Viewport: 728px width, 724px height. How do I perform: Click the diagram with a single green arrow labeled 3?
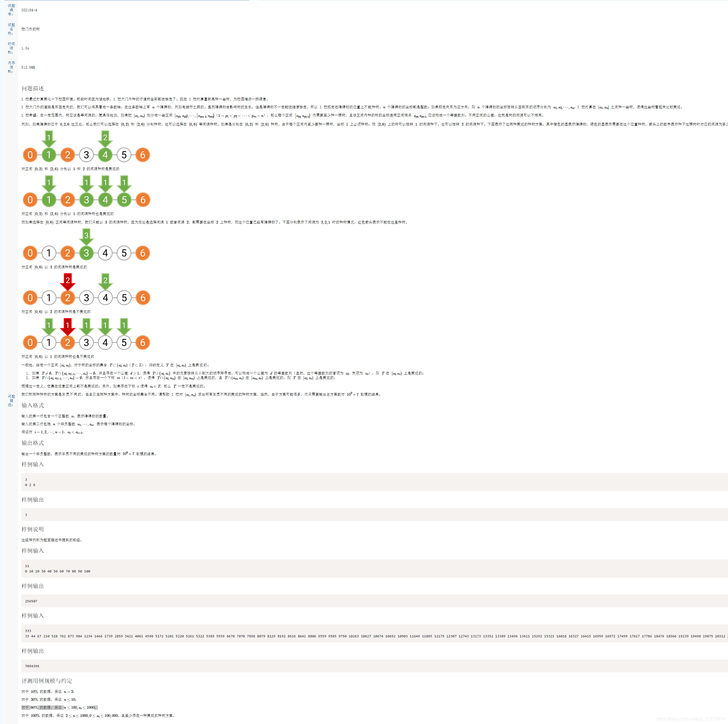86,245
